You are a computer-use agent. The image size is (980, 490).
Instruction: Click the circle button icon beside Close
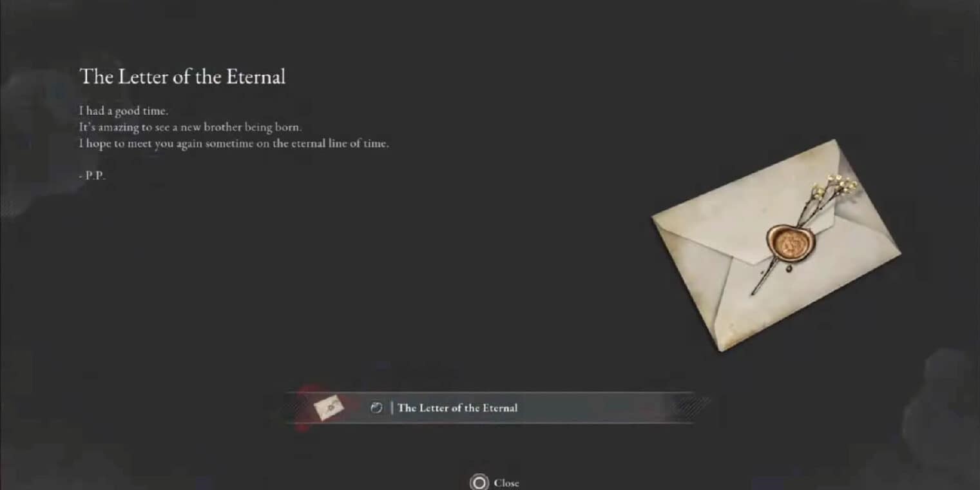[479, 483]
